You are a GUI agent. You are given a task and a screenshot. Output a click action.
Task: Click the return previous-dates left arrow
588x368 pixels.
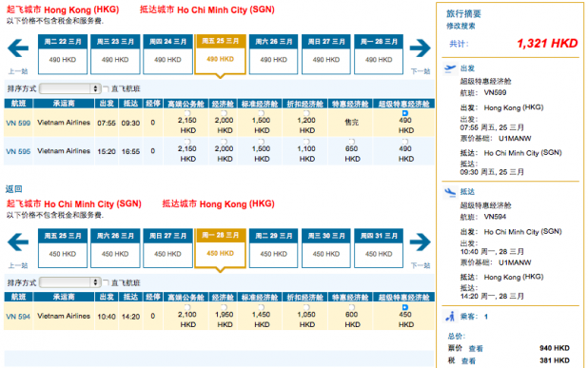(18, 242)
